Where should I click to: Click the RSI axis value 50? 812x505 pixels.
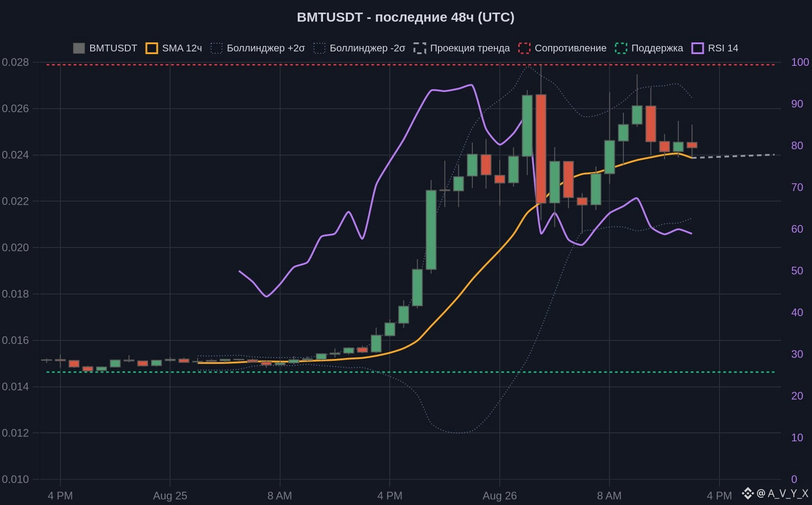[797, 271]
